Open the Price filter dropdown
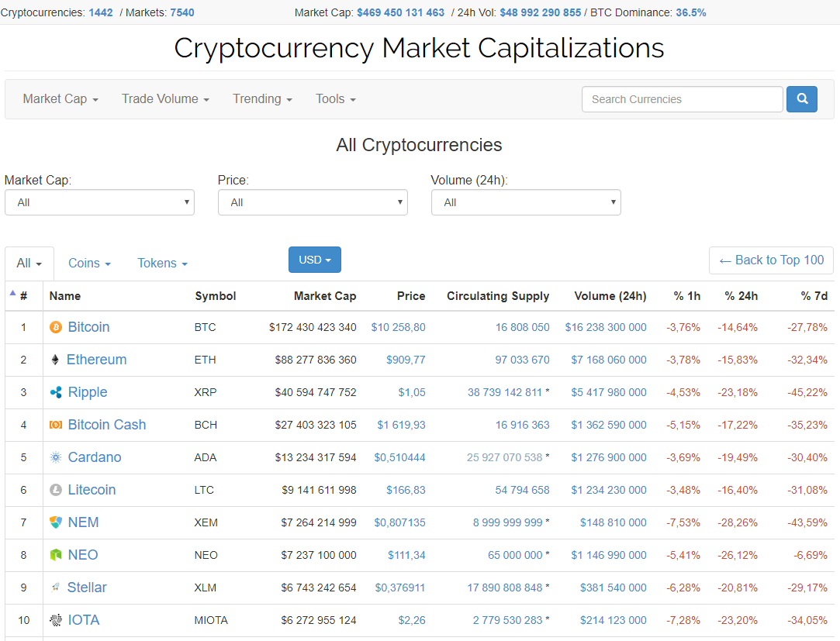Viewport: 840px width, 641px height. (313, 202)
